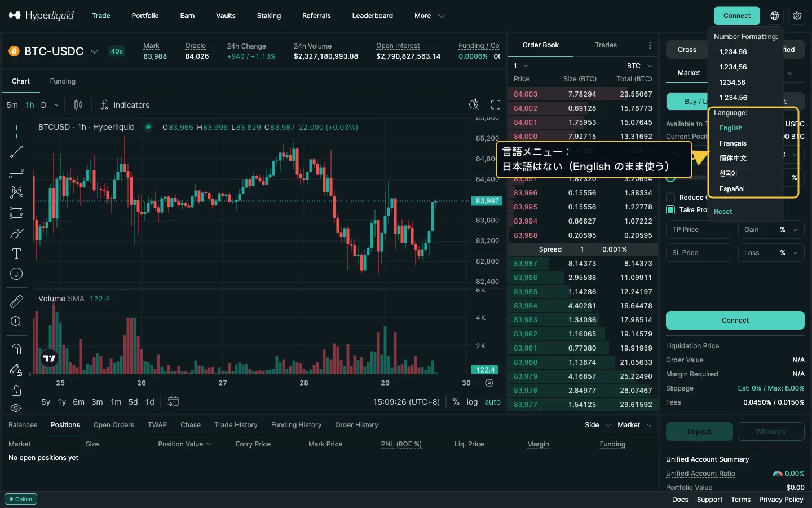
Task: Click the Deposit button
Action: [x=699, y=432]
